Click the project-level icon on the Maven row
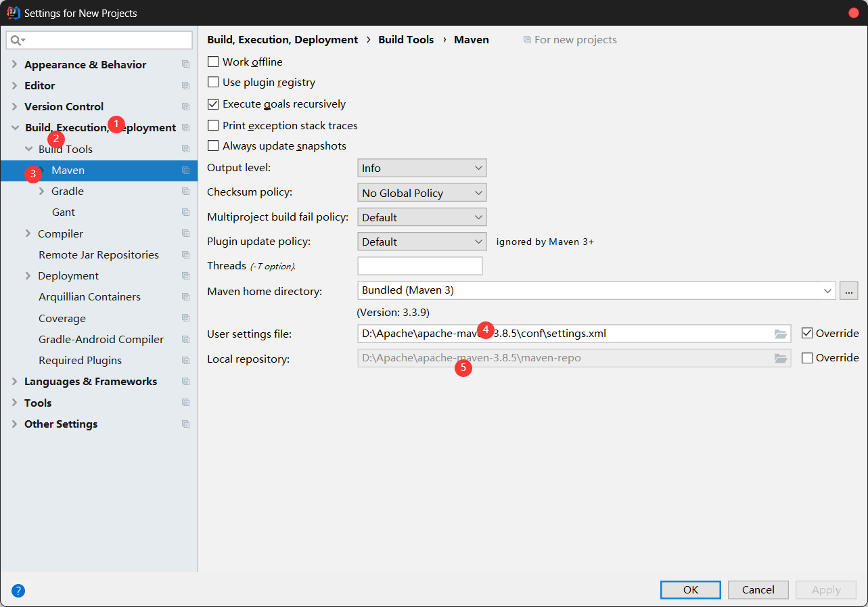Image resolution: width=868 pixels, height=607 pixels. click(185, 170)
